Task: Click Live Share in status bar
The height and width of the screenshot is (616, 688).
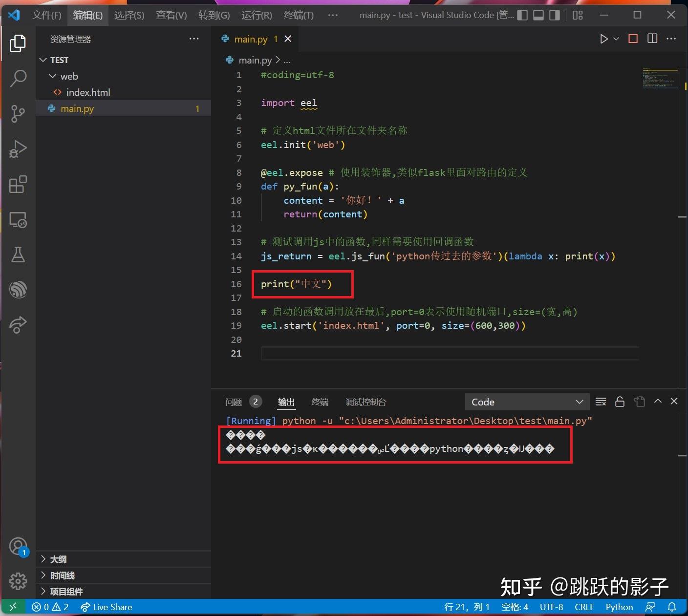Action: pos(107,607)
